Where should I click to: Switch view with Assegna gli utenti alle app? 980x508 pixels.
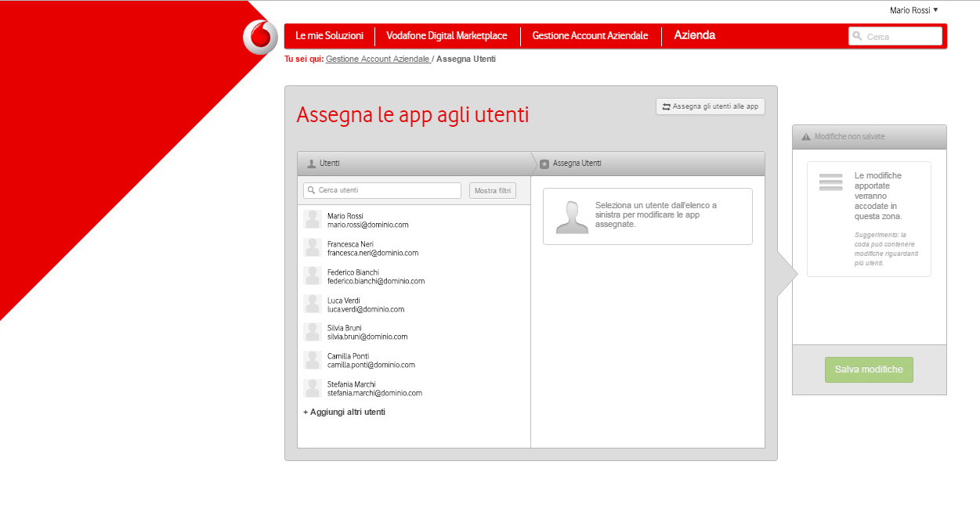click(710, 106)
